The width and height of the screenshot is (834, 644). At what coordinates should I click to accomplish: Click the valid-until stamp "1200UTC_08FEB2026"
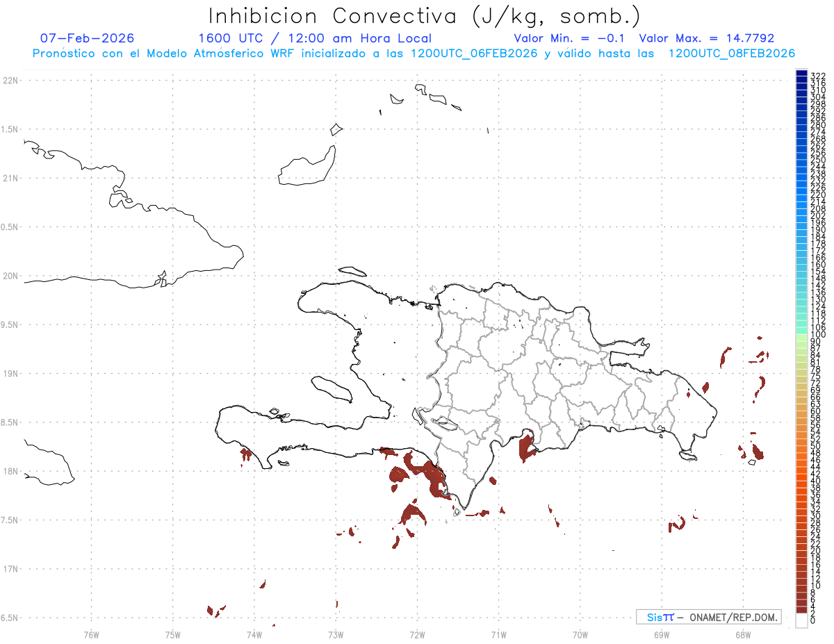[x=732, y=53]
